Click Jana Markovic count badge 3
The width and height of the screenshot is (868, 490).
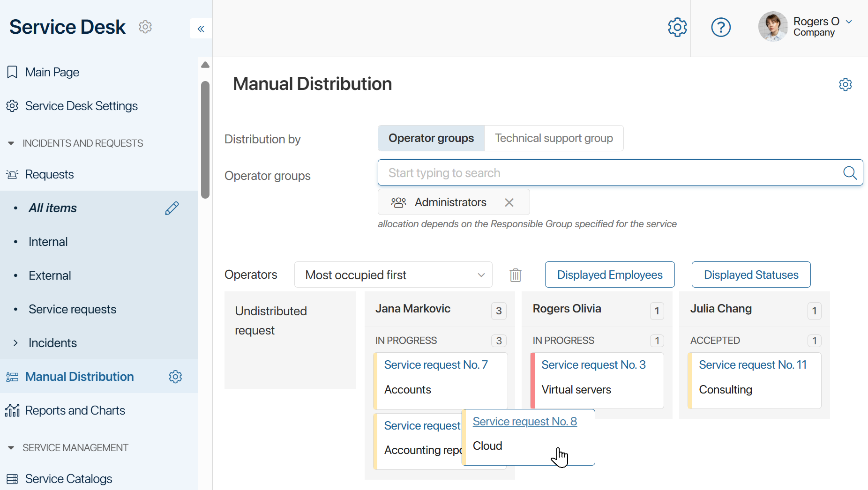pos(499,311)
